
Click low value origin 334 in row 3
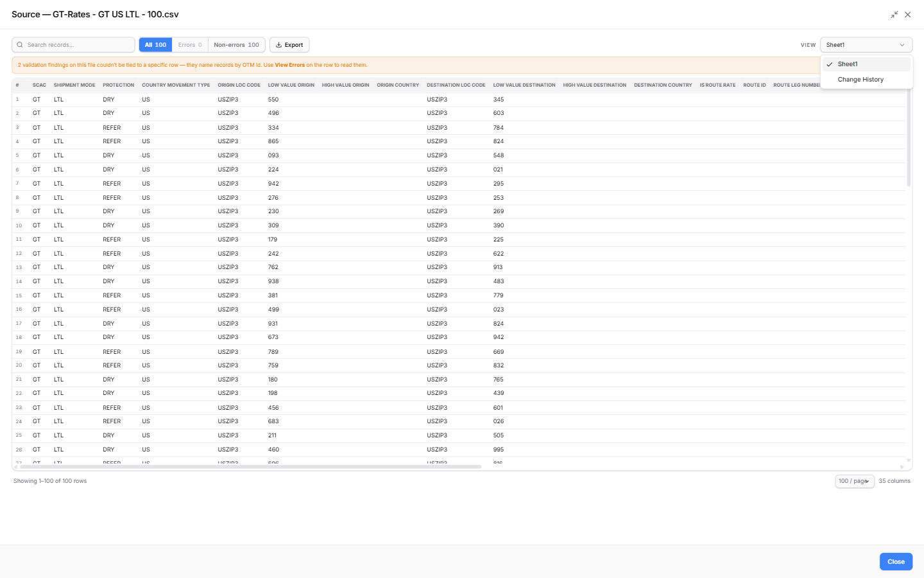[x=273, y=128]
